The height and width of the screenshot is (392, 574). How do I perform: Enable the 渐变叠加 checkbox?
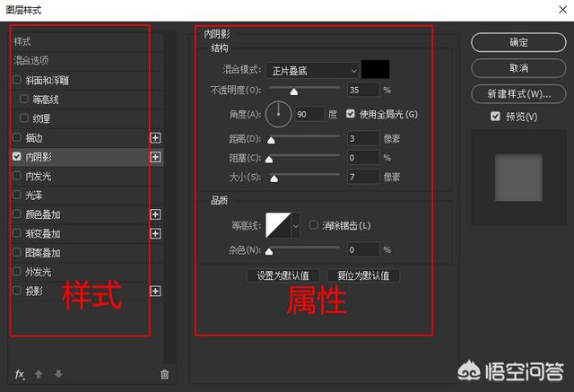pyautogui.click(x=17, y=233)
